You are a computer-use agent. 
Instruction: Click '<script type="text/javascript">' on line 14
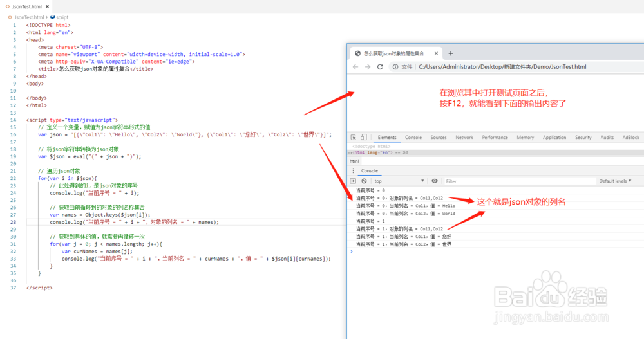click(72, 120)
